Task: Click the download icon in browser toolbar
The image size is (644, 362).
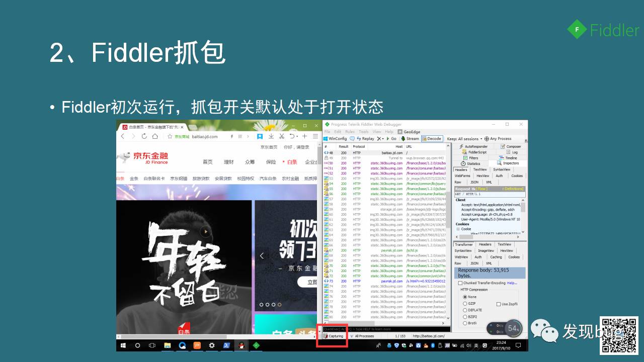Action: 271,136
